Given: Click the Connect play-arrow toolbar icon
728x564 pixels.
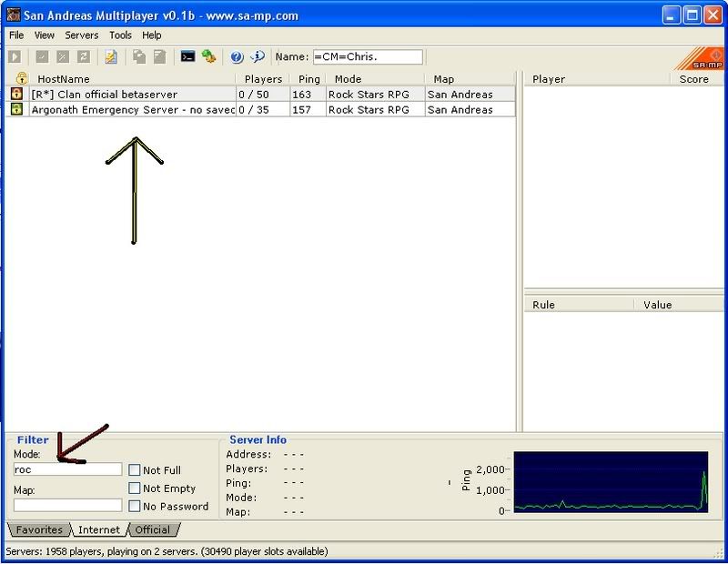Looking at the screenshot, I should tap(15, 57).
